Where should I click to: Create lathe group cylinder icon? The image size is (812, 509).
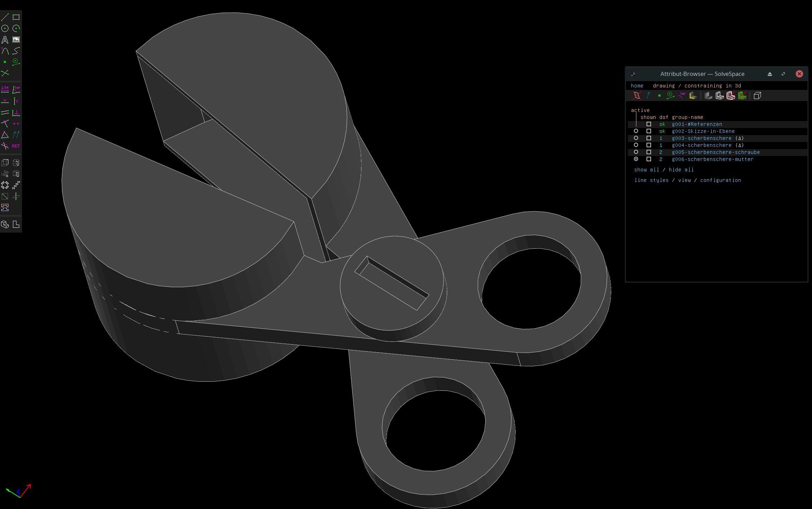coord(16,163)
